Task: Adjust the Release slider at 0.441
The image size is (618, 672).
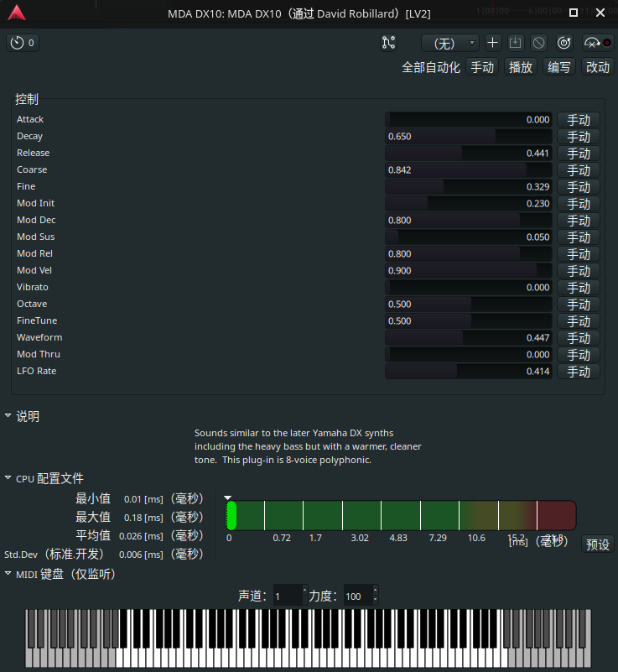Action: pyautogui.click(x=469, y=153)
